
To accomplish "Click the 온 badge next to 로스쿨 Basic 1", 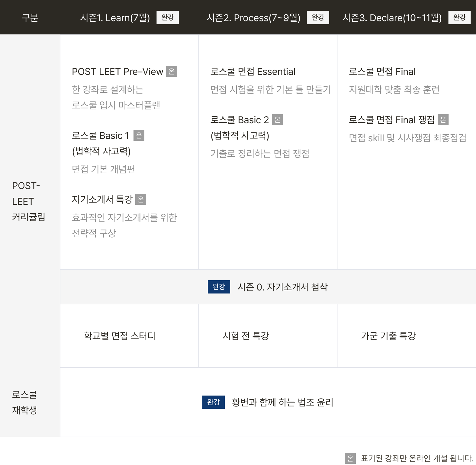I will [139, 136].
